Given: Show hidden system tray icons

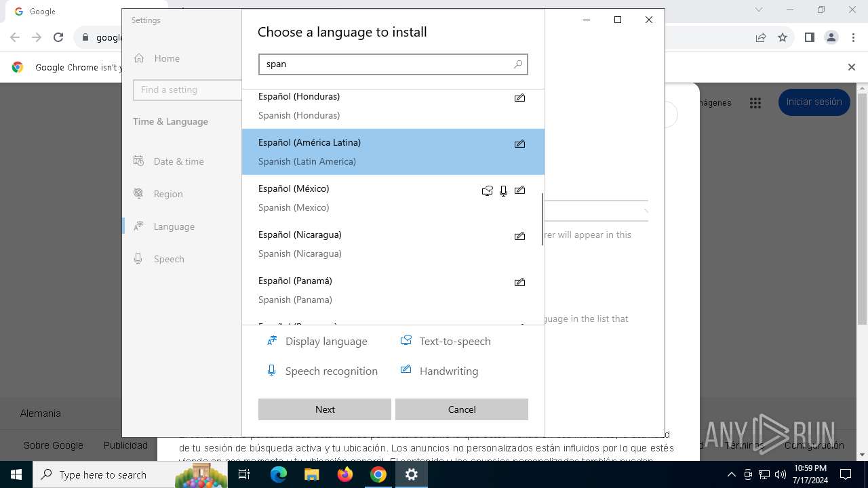Looking at the screenshot, I should pyautogui.click(x=731, y=474).
